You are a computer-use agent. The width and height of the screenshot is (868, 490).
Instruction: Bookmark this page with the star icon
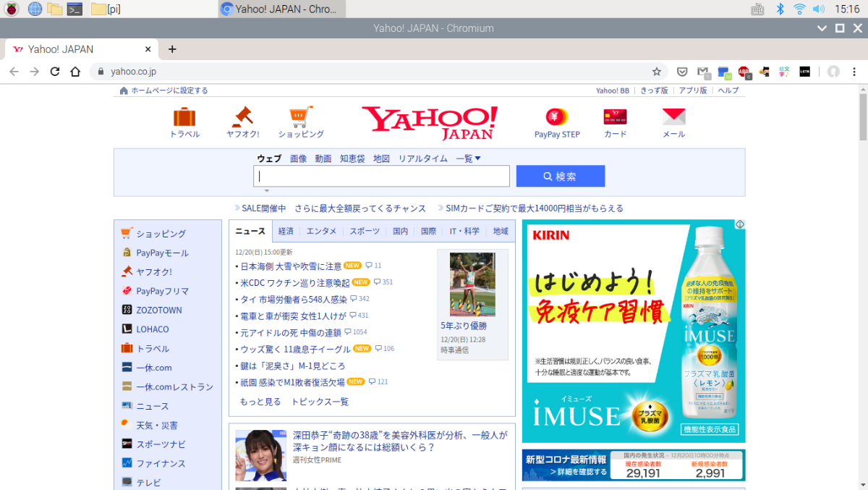657,72
